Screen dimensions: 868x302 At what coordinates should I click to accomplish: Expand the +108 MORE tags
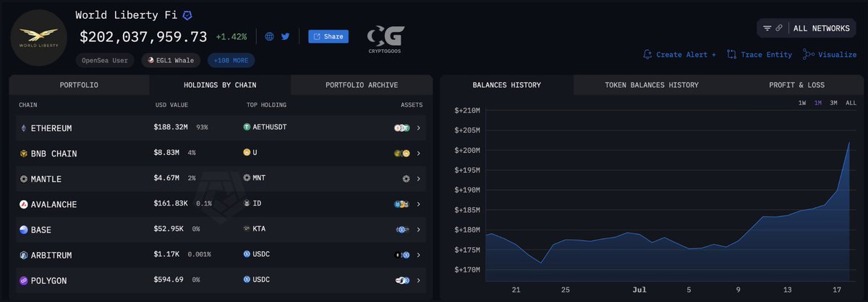coord(231,60)
